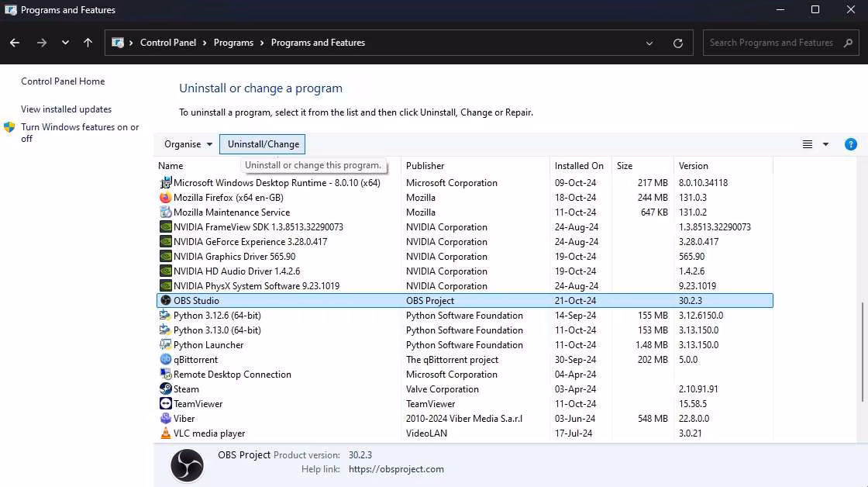Viewport: 868px width, 487px height.
Task: Open Turn Windows features on or off
Action: [x=80, y=133]
